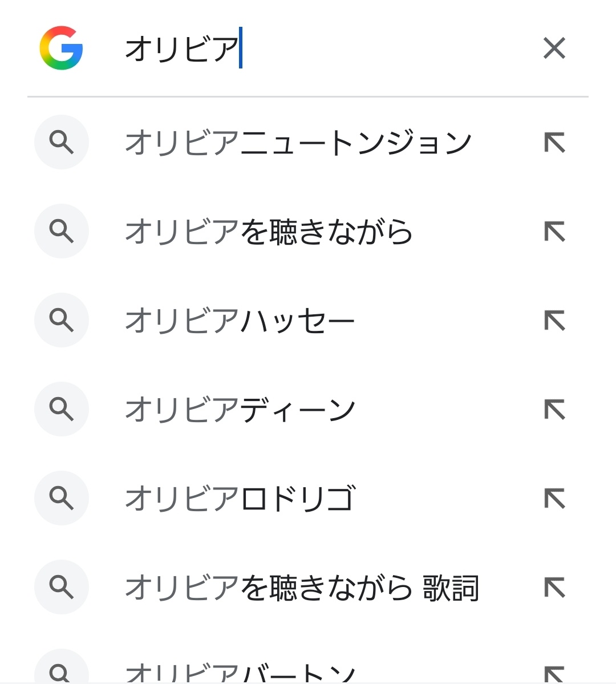Tap the fill-in arrow beside オリビアニュートンジョン
Screen dimensions: 616x684
(554, 143)
